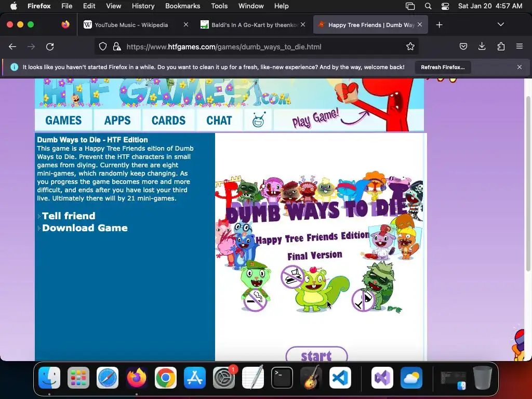Close the Happy Tree Friends tab
532x399 pixels.
click(x=420, y=25)
